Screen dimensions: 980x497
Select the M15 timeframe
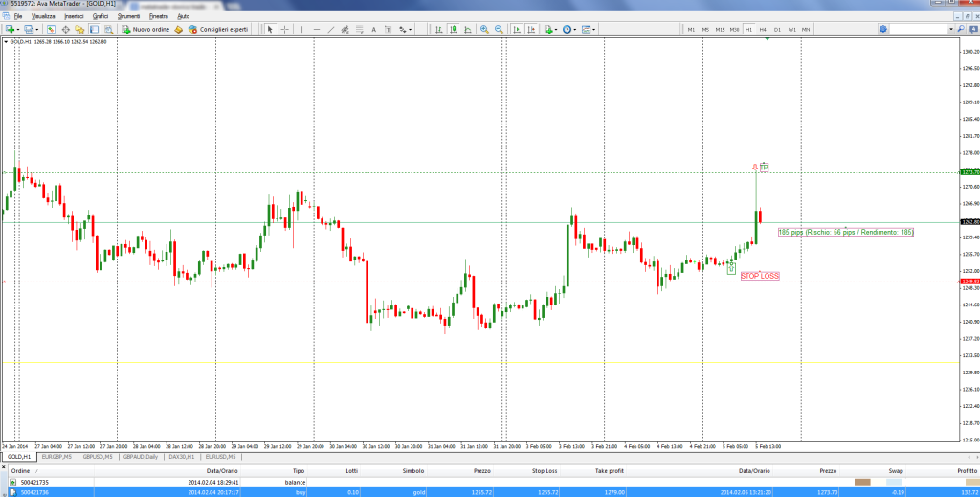click(720, 30)
